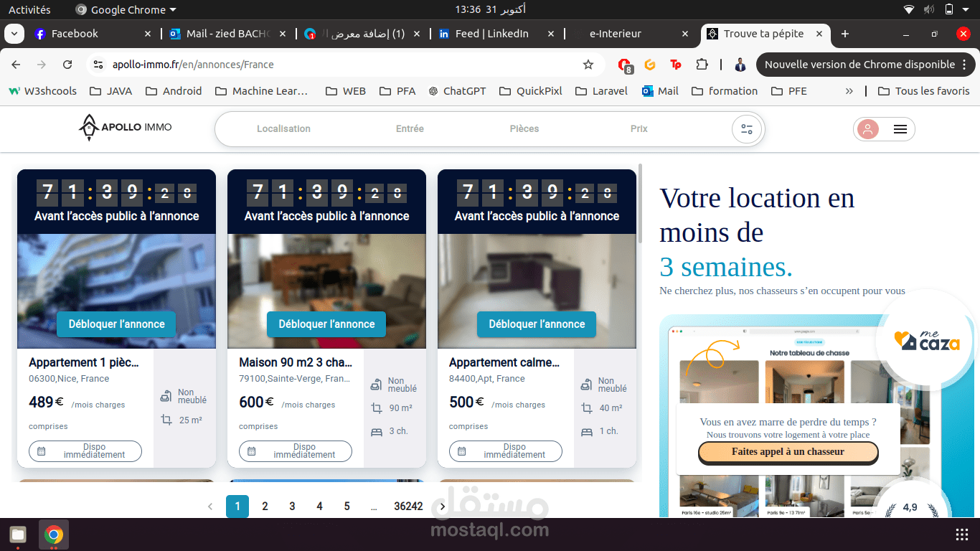The image size is (980, 551).
Task: Click the listings panel scrollbar
Action: click(640, 204)
